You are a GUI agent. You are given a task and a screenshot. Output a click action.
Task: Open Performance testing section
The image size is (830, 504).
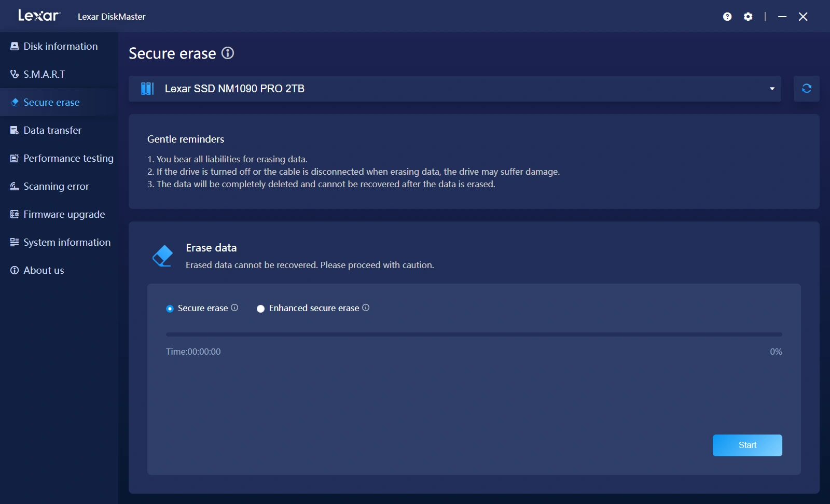[59, 158]
